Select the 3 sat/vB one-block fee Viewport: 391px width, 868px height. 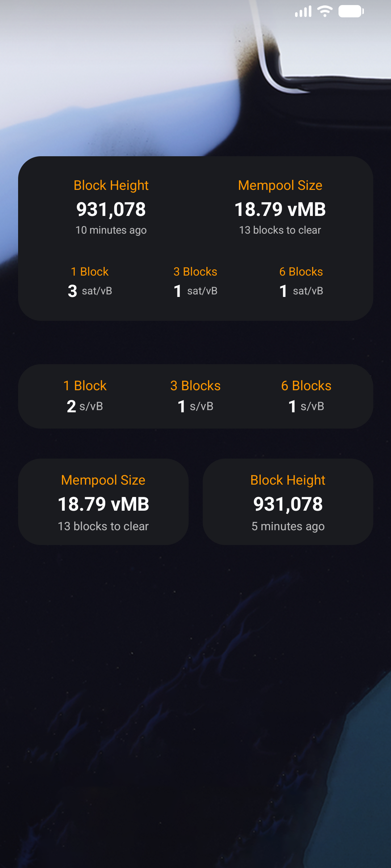click(x=90, y=291)
